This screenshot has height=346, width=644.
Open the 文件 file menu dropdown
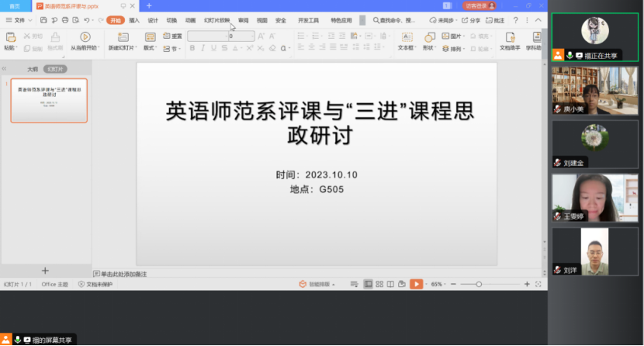click(19, 20)
